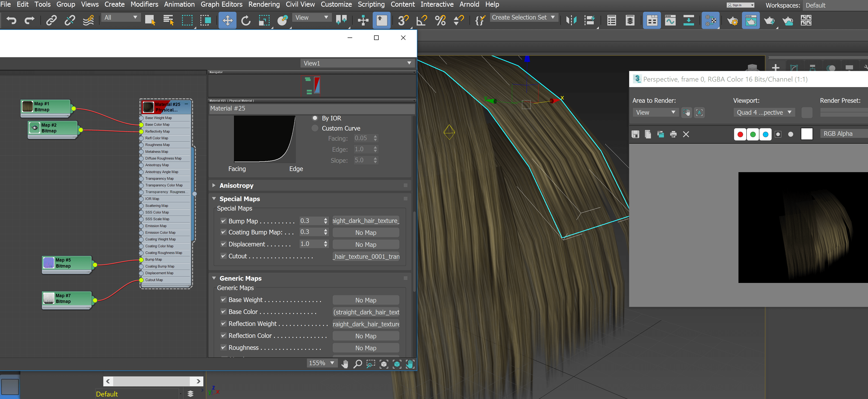Image resolution: width=868 pixels, height=399 pixels.
Task: Open the Rendering menu
Action: click(x=264, y=4)
